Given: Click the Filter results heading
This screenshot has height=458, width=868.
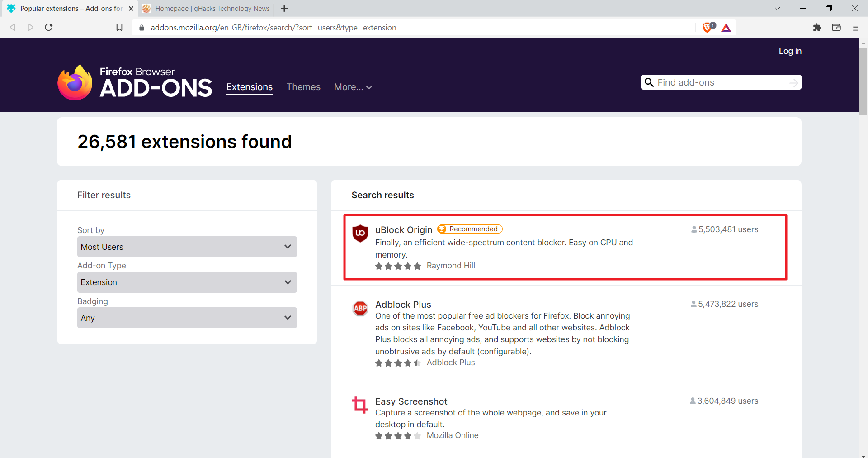Looking at the screenshot, I should coord(104,195).
